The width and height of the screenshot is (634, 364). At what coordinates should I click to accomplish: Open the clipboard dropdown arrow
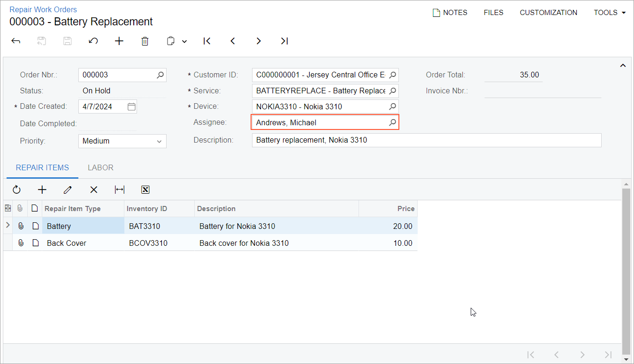point(184,41)
